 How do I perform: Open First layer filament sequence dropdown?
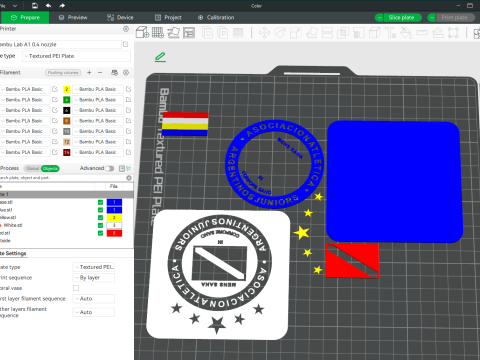[x=94, y=299]
